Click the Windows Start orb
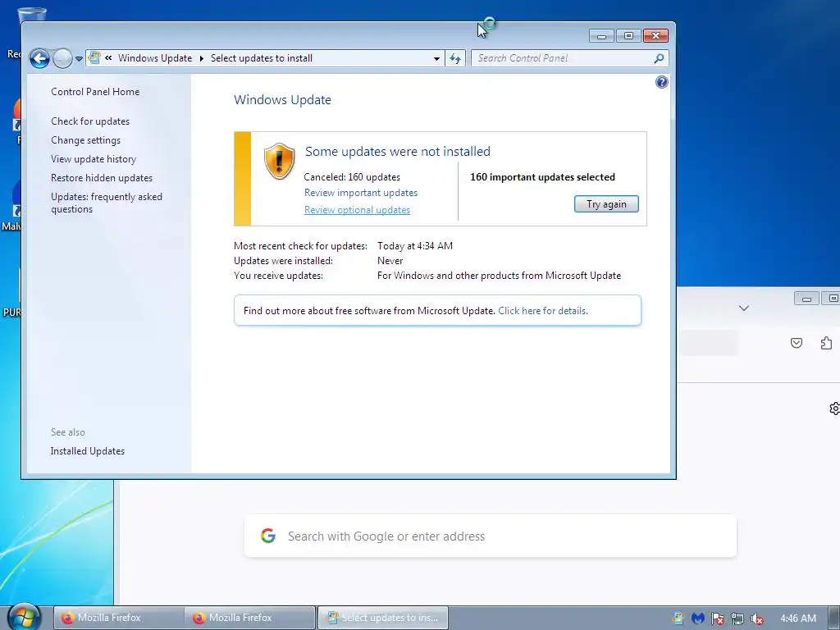Screen dimensions: 840x630 (x=24, y=617)
